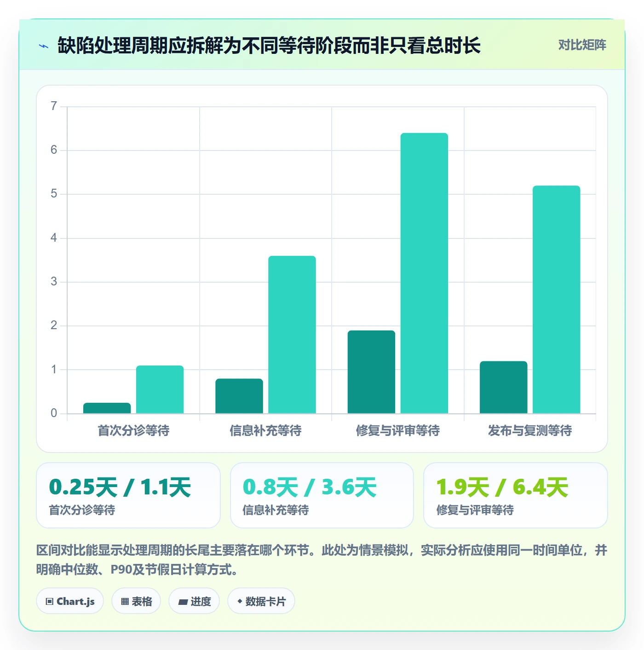This screenshot has height=650, width=644.
Task: Click the light teal bar for 信息补充等待
Action: (x=292, y=335)
